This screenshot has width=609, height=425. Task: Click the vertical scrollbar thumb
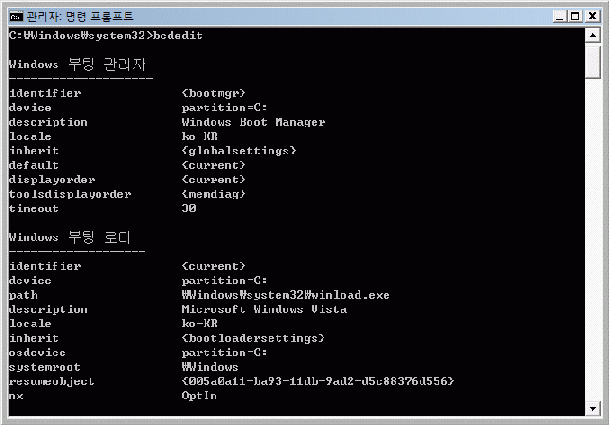(593, 61)
